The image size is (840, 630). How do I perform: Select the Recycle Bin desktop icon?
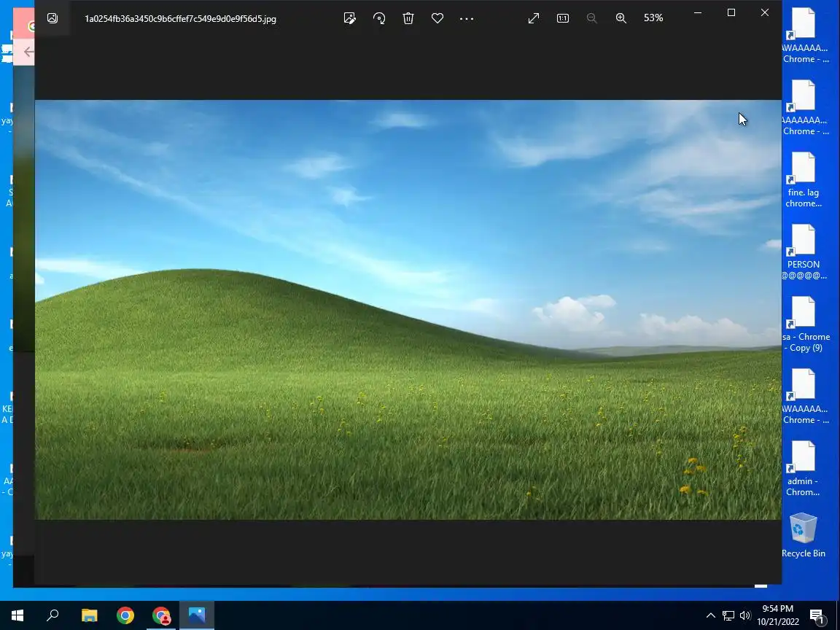[803, 535]
